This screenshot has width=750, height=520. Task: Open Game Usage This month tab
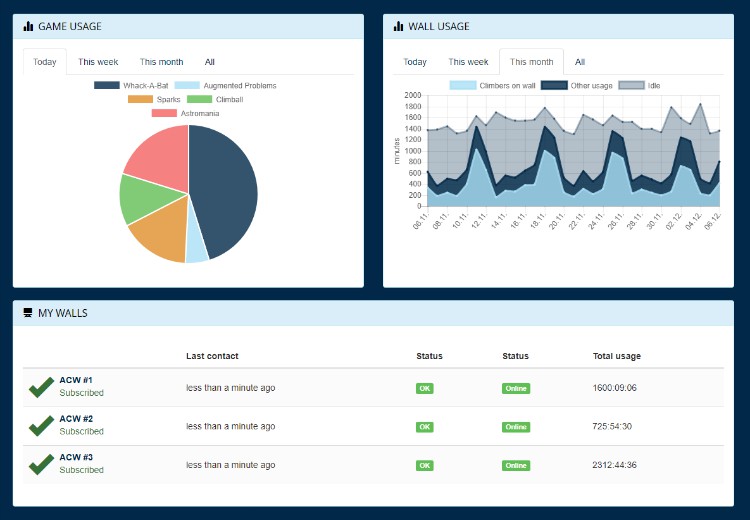point(161,62)
